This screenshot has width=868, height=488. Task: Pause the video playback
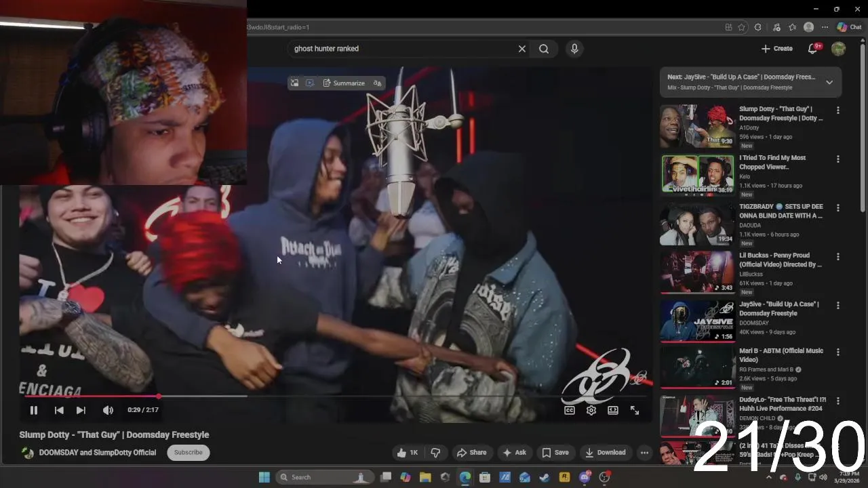33,410
